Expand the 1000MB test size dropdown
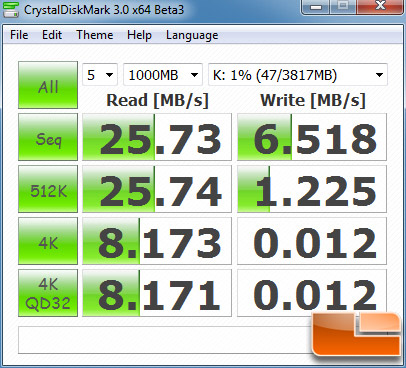Viewport: 406px width, 368px height. point(163,75)
